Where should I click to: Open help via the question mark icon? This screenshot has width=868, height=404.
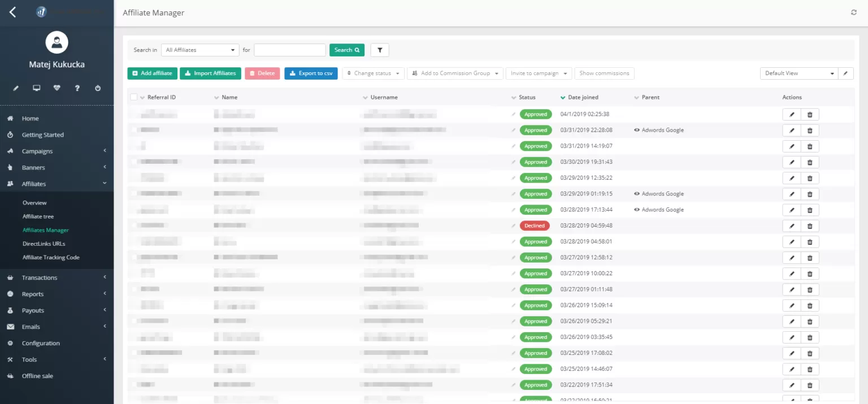(x=77, y=88)
